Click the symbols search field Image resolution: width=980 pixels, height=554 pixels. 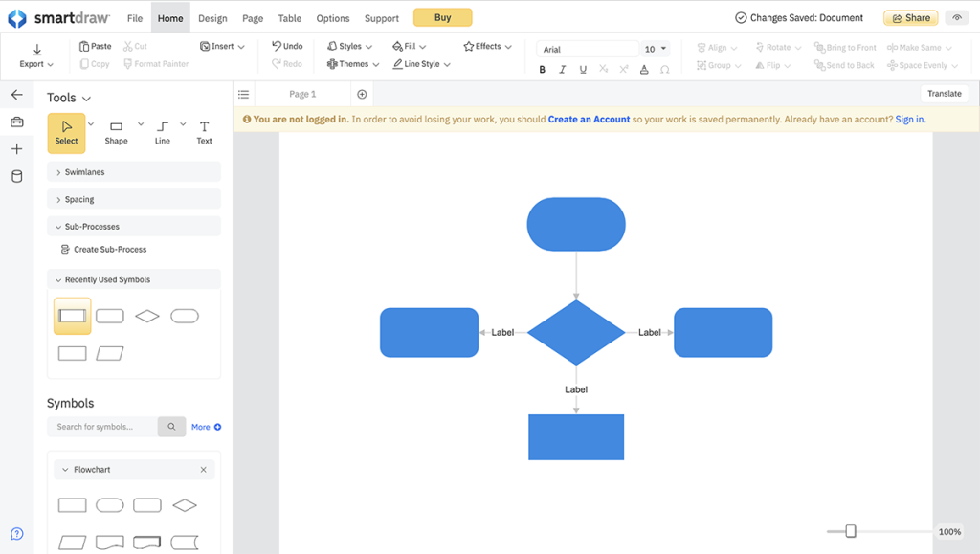(102, 427)
